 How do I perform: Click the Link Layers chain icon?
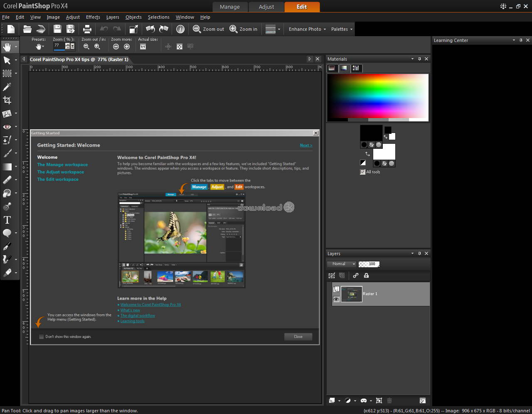point(355,276)
